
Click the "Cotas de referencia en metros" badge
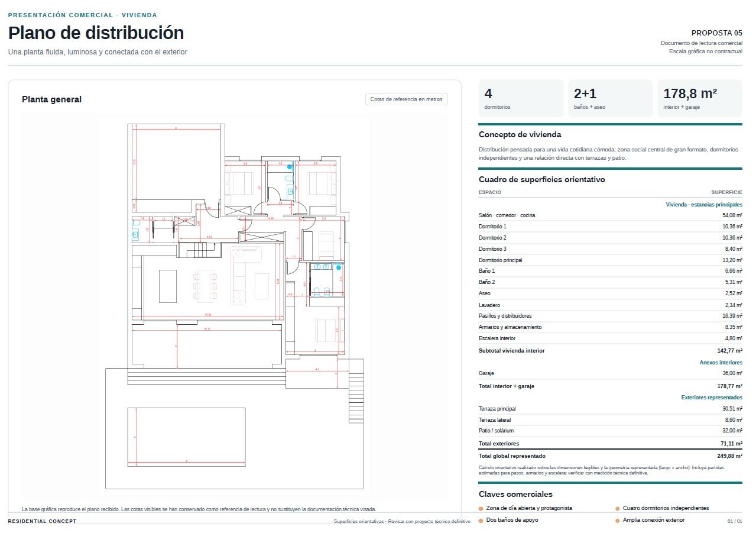tap(406, 99)
